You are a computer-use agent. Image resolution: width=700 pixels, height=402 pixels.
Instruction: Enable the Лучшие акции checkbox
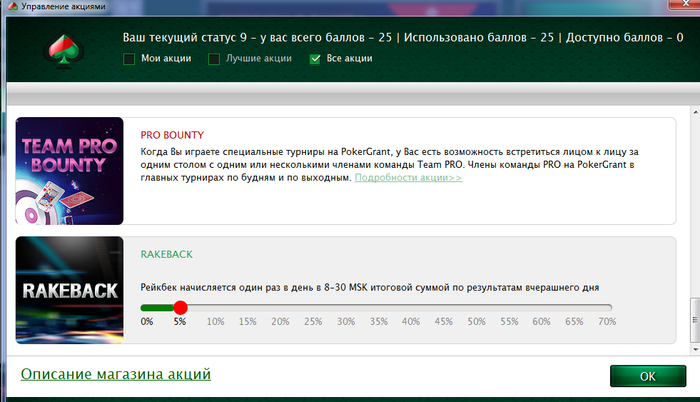pos(214,59)
